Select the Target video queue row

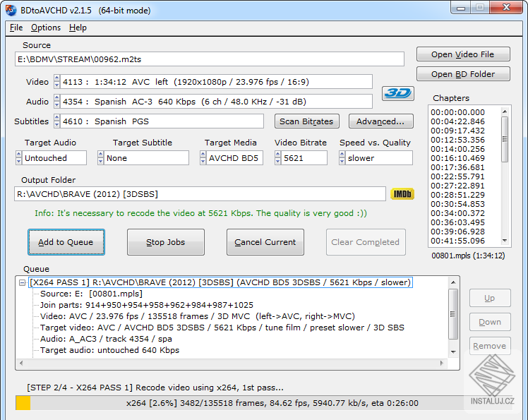tap(222, 328)
